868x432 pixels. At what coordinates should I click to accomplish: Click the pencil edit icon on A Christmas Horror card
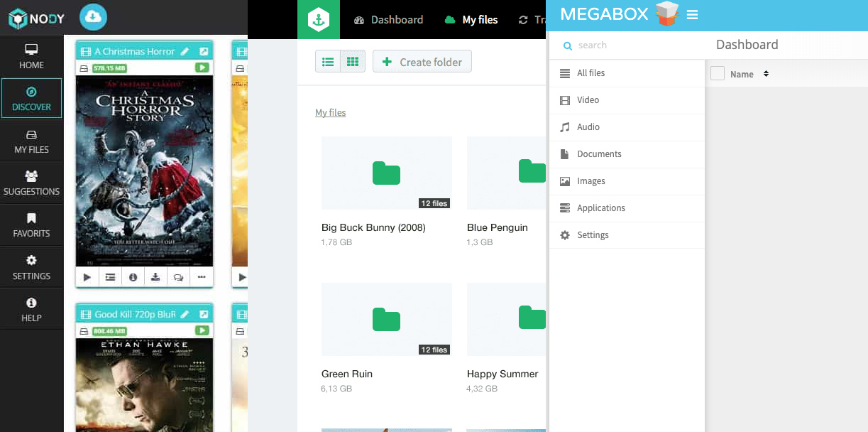pyautogui.click(x=185, y=51)
